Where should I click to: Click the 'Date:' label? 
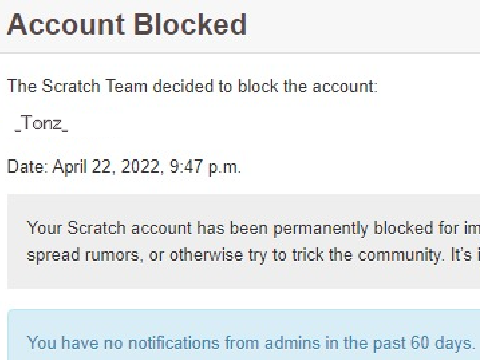point(27,167)
